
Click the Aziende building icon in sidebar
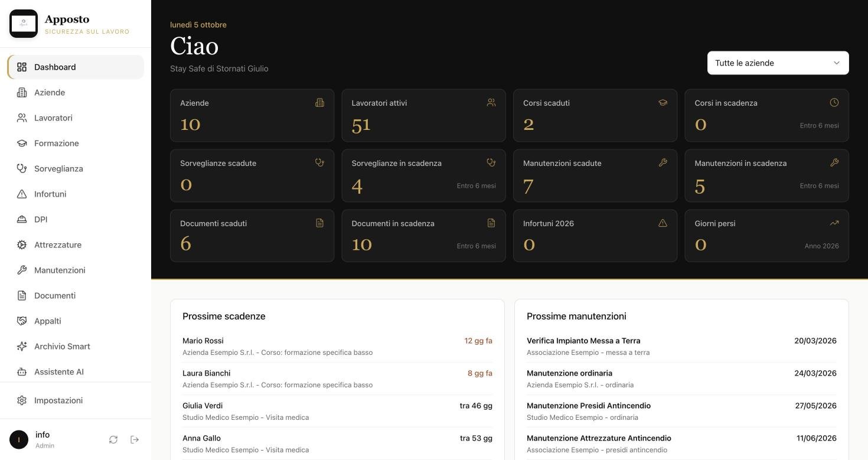click(22, 93)
